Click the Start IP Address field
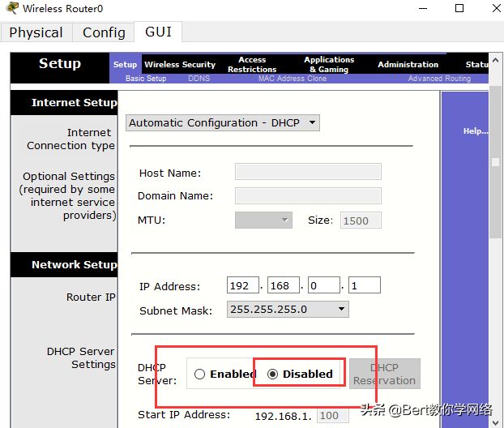The image size is (504, 428). click(x=333, y=416)
